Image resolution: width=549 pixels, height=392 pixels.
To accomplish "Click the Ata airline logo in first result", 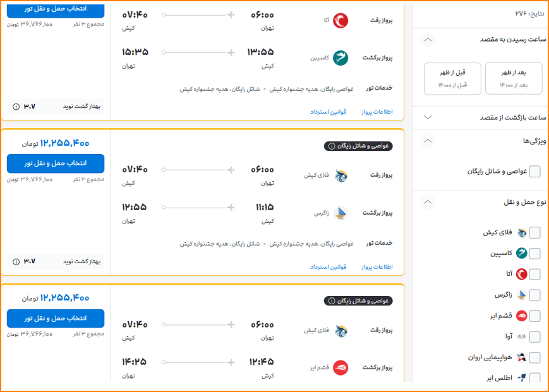I will [x=341, y=21].
